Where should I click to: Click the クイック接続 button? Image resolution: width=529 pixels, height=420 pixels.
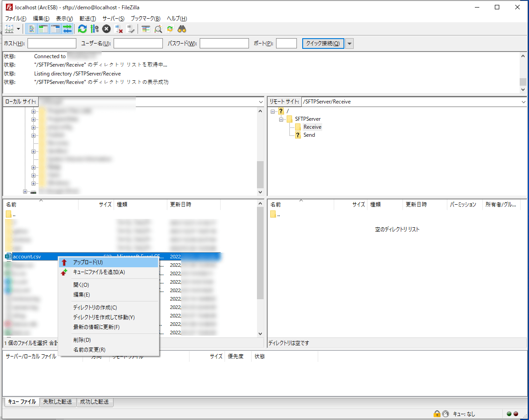coord(323,44)
